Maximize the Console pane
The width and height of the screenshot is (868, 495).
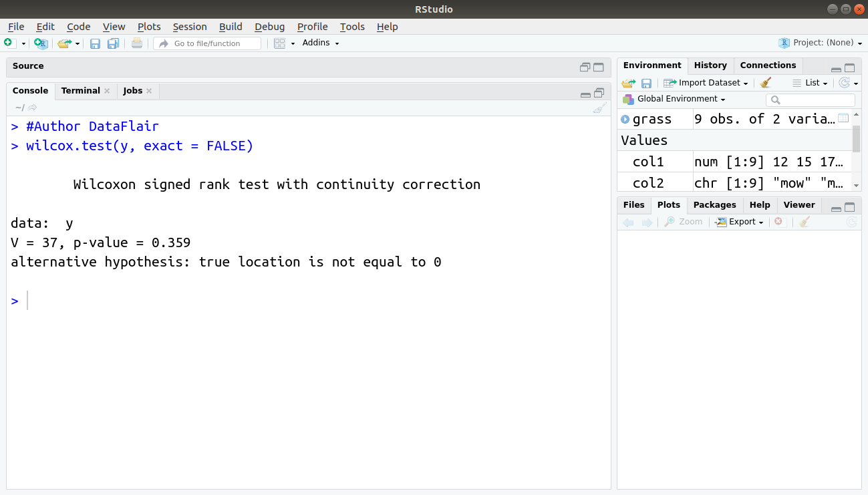tap(598, 94)
